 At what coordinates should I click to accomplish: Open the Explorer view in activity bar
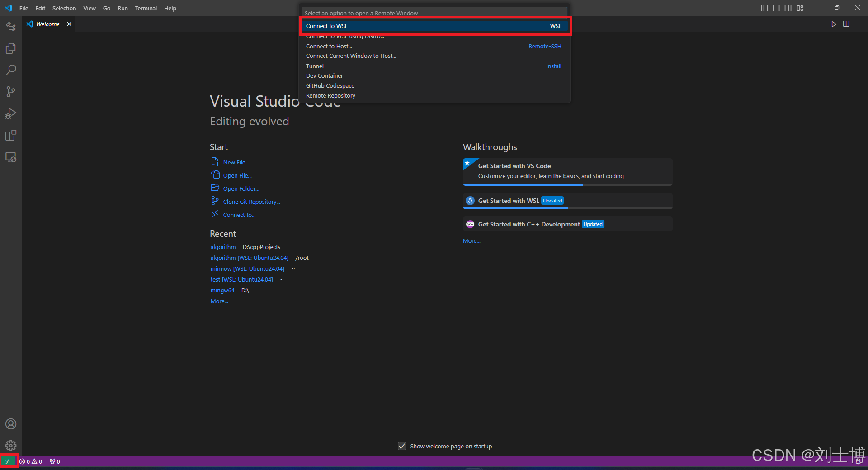click(11, 48)
